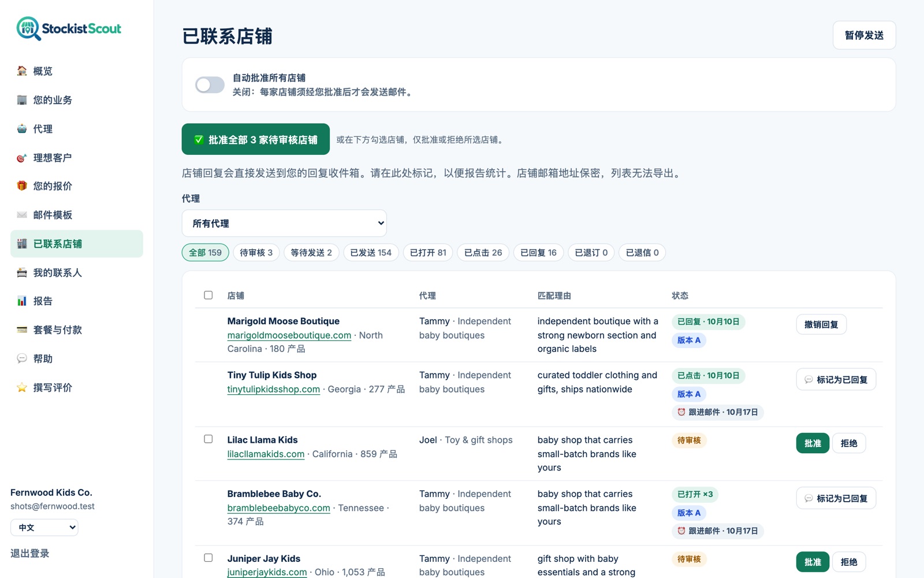Click 撤销回复 for Marigold Moose Boutique
The width and height of the screenshot is (924, 578).
821,324
